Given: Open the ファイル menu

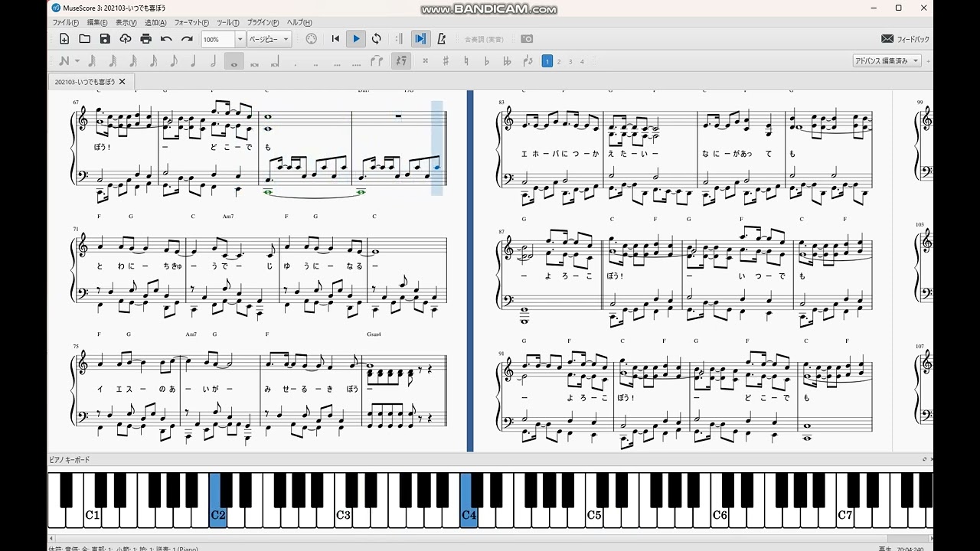Looking at the screenshot, I should pos(65,23).
